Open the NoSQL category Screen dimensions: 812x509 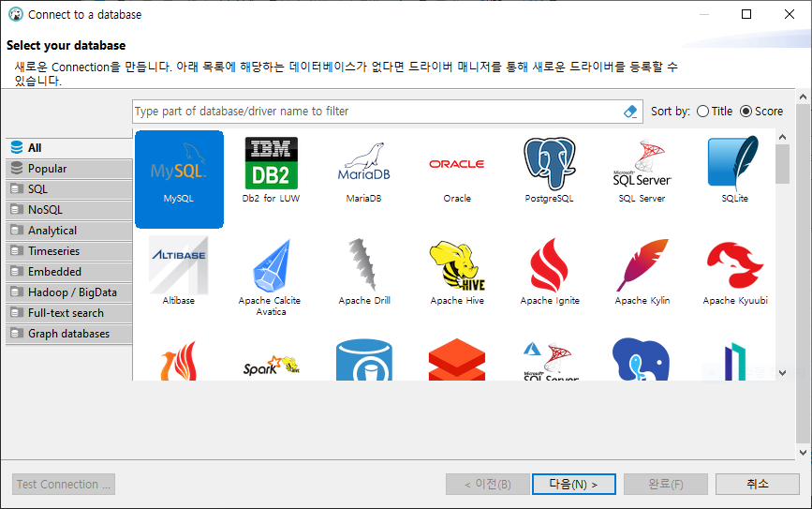(69, 210)
